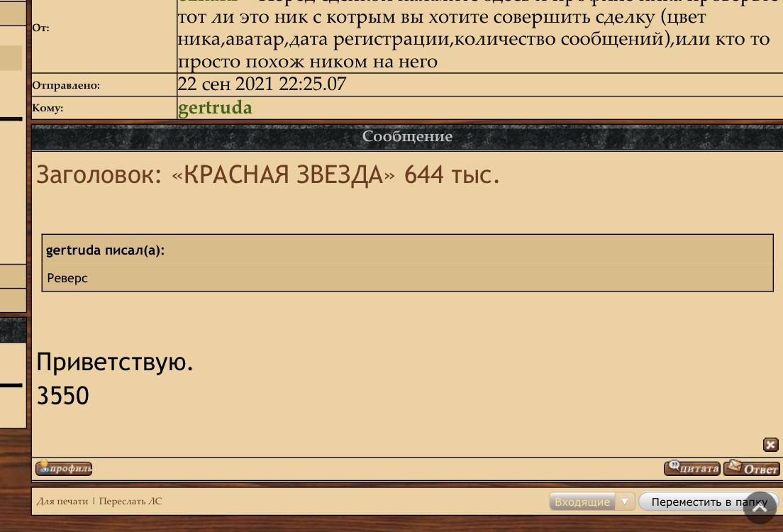The height and width of the screenshot is (532, 783).
Task: Open the Для печати print view link
Action: pos(62,501)
